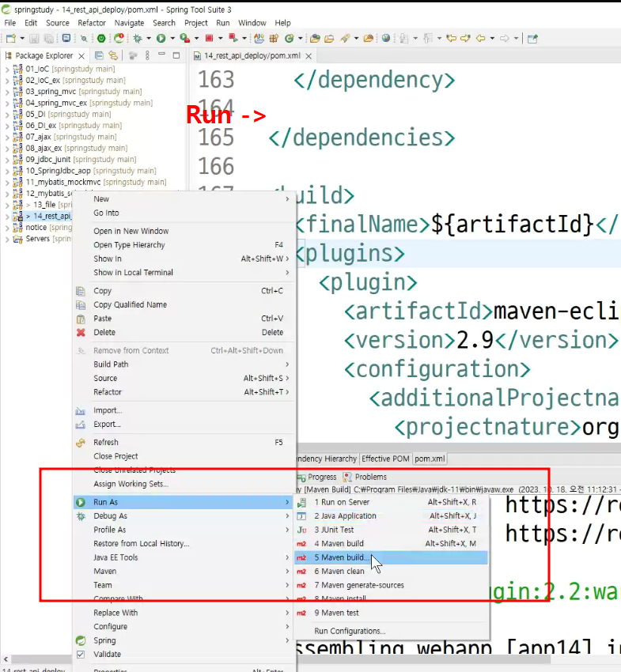Select '5 Maven build...' in Run As submenu
621x672 pixels.
tap(391, 557)
